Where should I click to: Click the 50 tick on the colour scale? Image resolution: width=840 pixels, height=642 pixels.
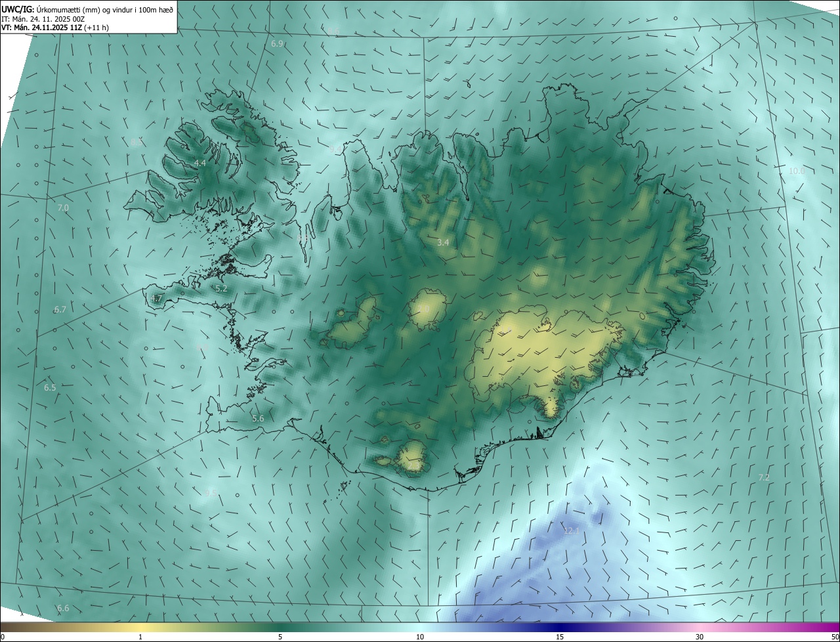(835, 637)
